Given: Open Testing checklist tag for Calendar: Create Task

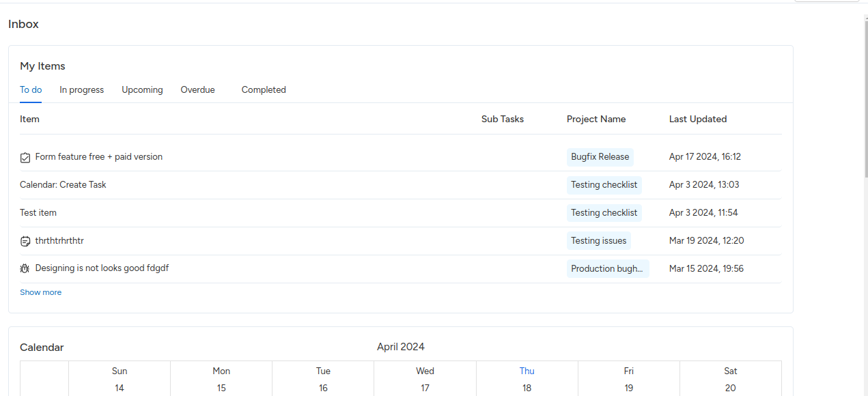Looking at the screenshot, I should (604, 185).
